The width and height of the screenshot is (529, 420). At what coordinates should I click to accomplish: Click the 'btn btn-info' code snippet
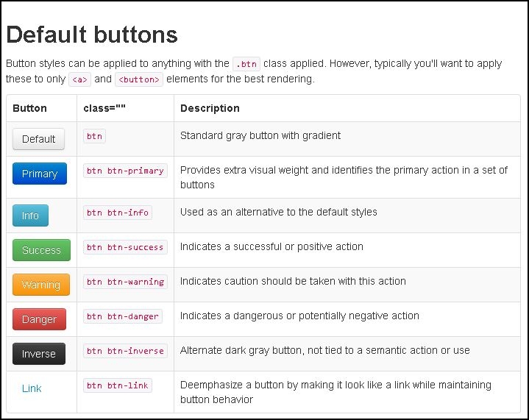tap(118, 213)
